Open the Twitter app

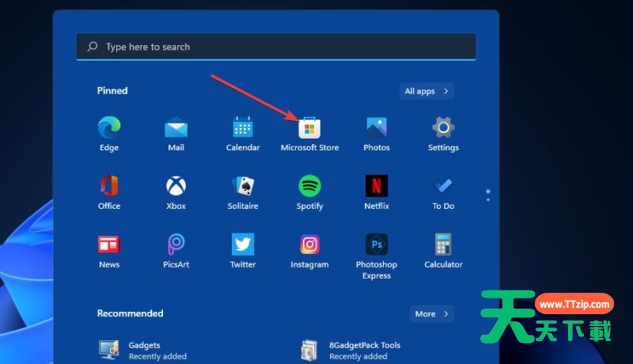[x=243, y=251]
